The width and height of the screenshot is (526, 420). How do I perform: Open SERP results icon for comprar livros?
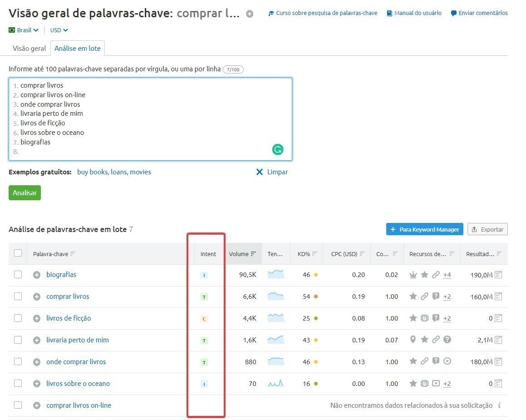click(498, 296)
